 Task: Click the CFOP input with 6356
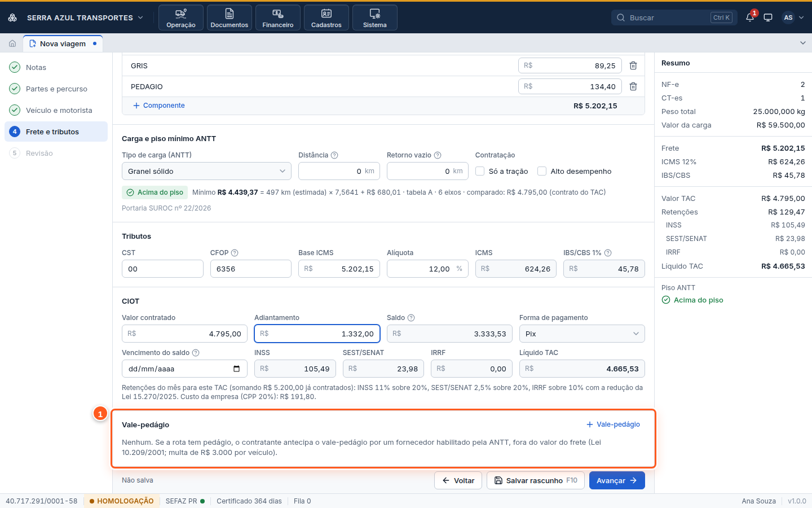(x=251, y=269)
